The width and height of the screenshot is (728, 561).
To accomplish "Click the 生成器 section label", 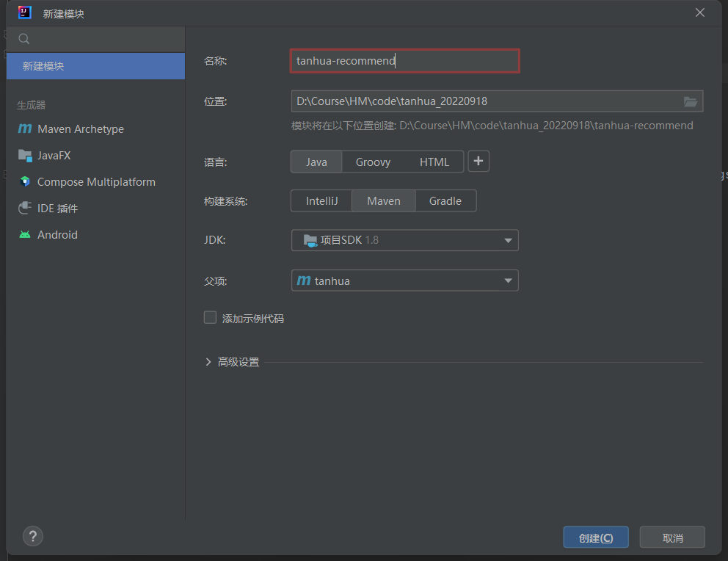I will point(31,105).
